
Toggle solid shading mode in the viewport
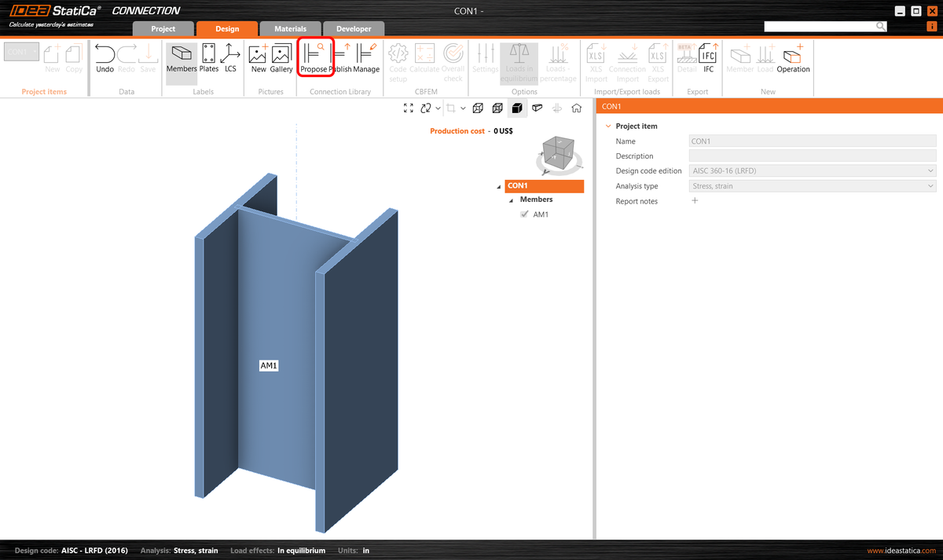pyautogui.click(x=517, y=108)
